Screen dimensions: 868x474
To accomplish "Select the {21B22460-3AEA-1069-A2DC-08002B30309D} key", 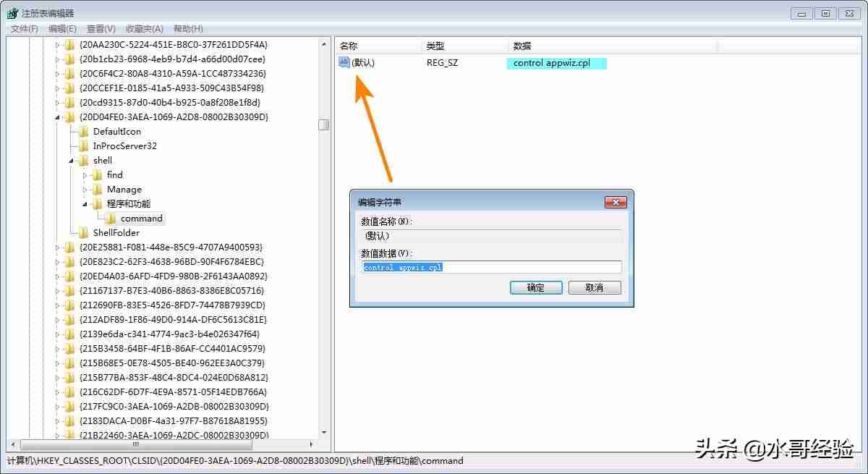I will (174, 435).
